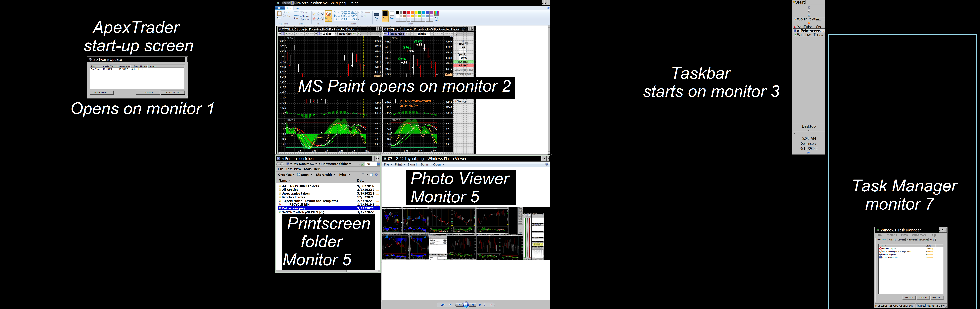Click the Color picker eyedropper tool
The image size is (980, 309).
point(318,19)
